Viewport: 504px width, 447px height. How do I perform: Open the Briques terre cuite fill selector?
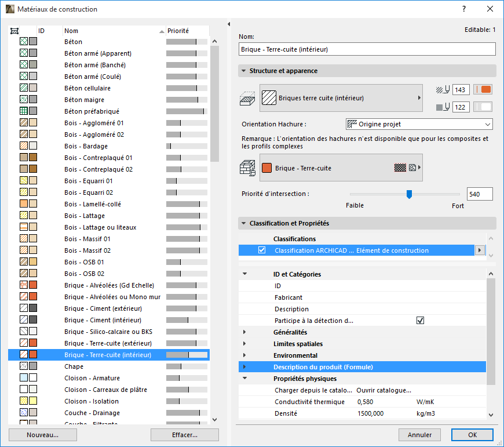pos(341,98)
